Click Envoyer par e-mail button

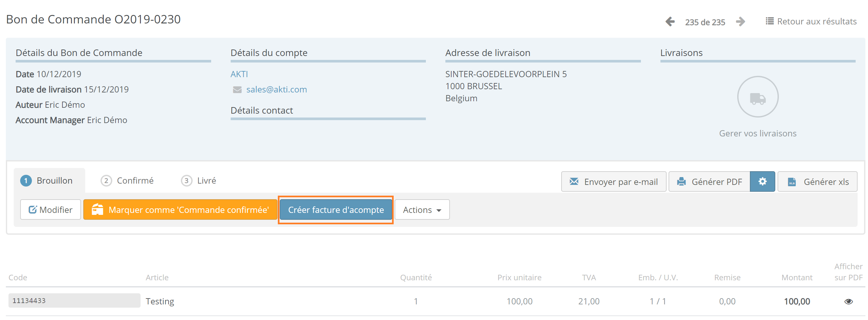(614, 182)
